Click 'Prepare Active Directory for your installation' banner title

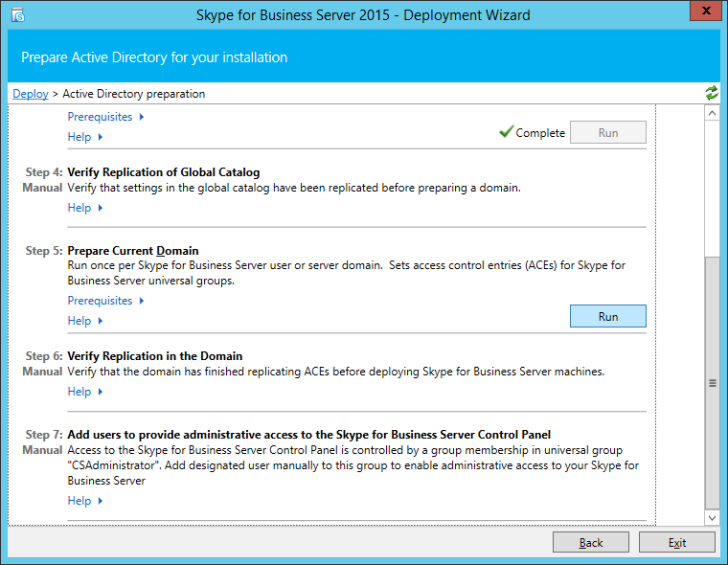coord(154,57)
